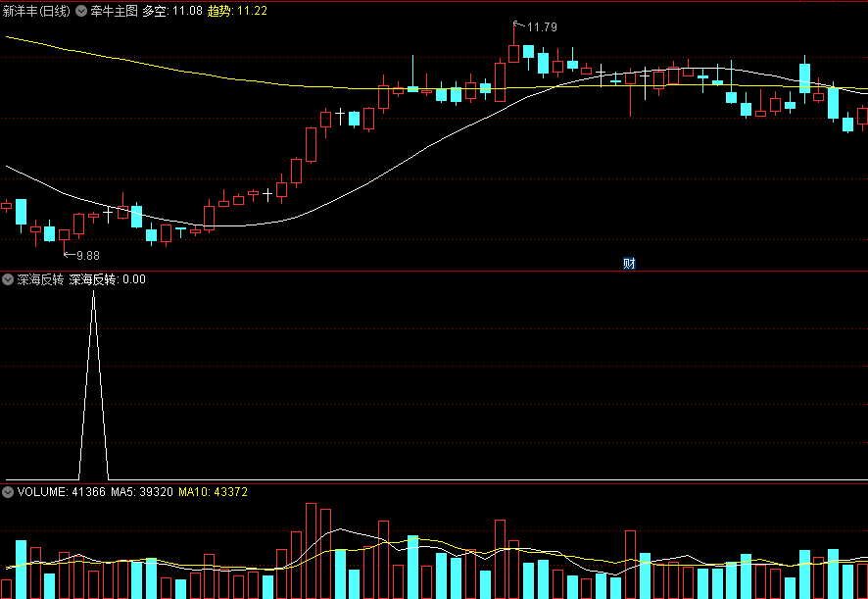Select the 新洋丰(日线) stock title
This screenshot has width=868, height=599.
[x=36, y=11]
